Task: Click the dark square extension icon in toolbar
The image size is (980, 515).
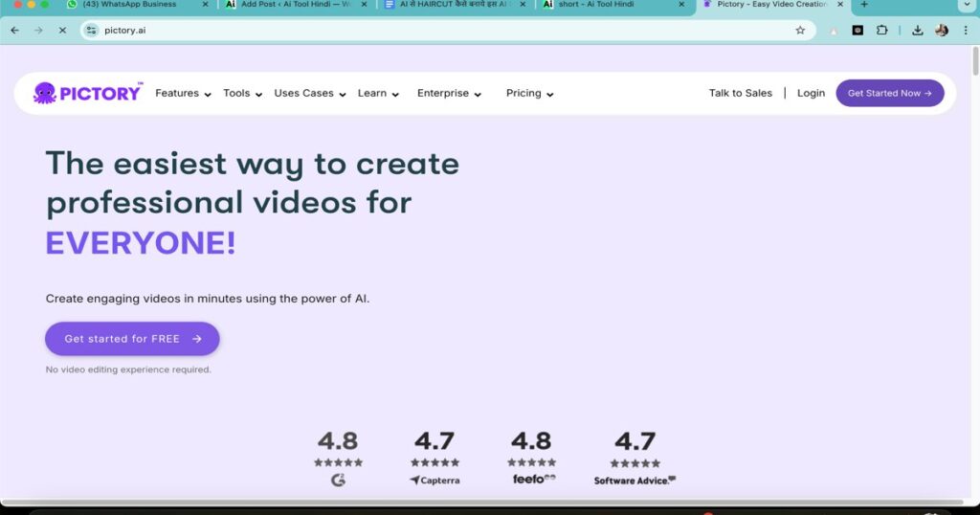Action: 857,30
